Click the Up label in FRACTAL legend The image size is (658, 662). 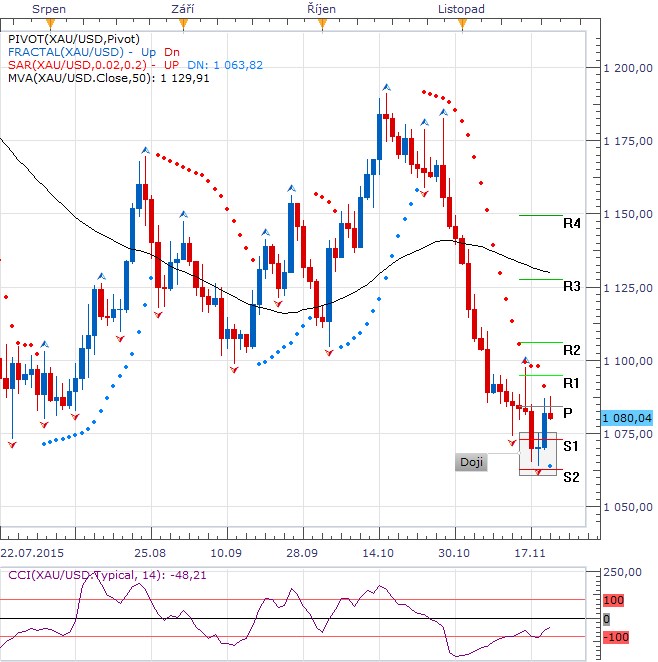(x=148, y=52)
